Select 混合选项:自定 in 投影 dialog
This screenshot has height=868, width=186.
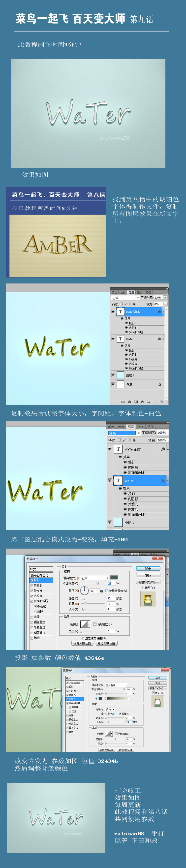click(41, 575)
